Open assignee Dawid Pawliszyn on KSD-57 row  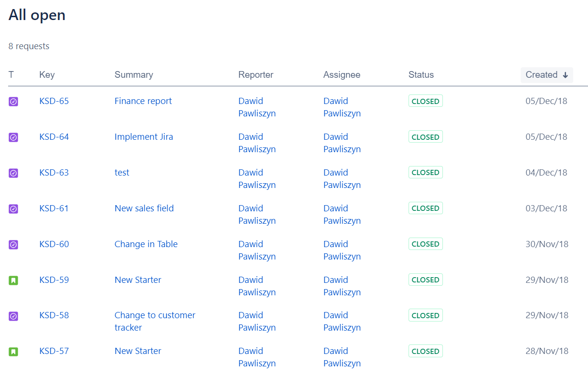point(342,357)
